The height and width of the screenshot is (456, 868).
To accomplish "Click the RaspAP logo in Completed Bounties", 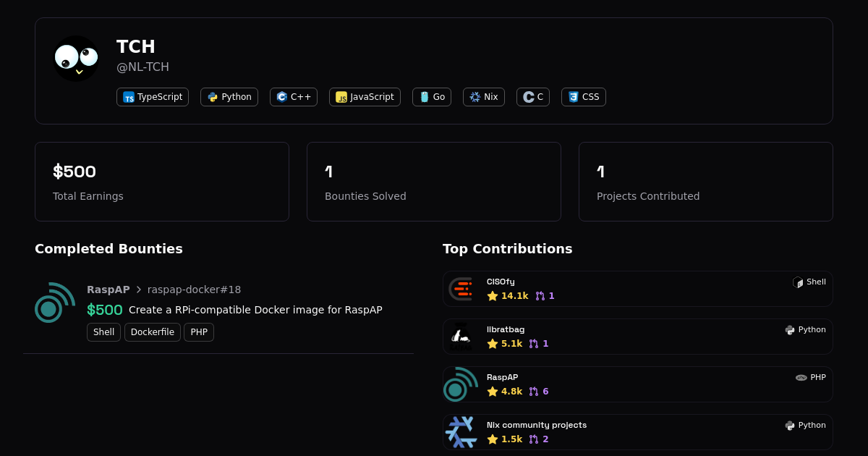I will pyautogui.click(x=55, y=303).
